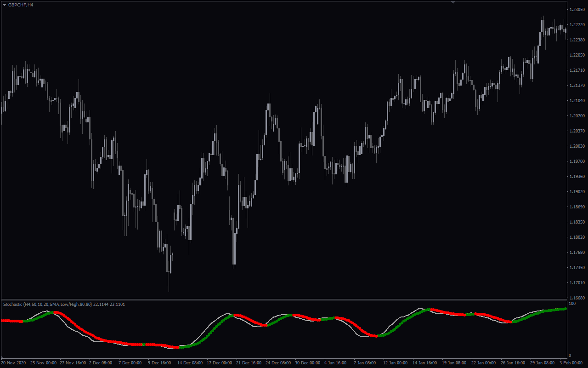Click price label 1.21710 on the scale
The height and width of the screenshot is (368, 588).
coord(577,70)
